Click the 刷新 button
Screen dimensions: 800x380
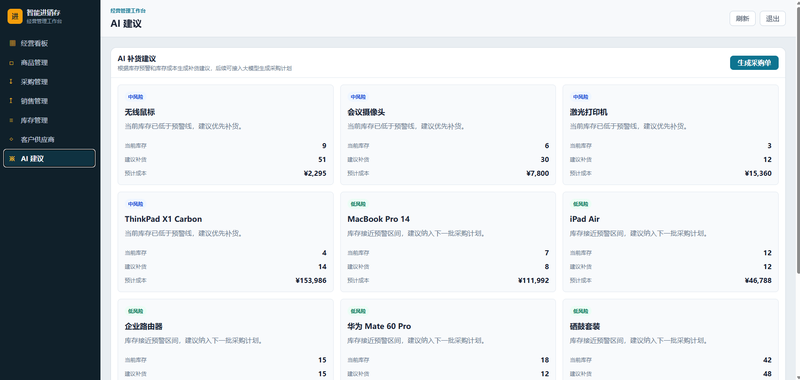[x=742, y=18]
